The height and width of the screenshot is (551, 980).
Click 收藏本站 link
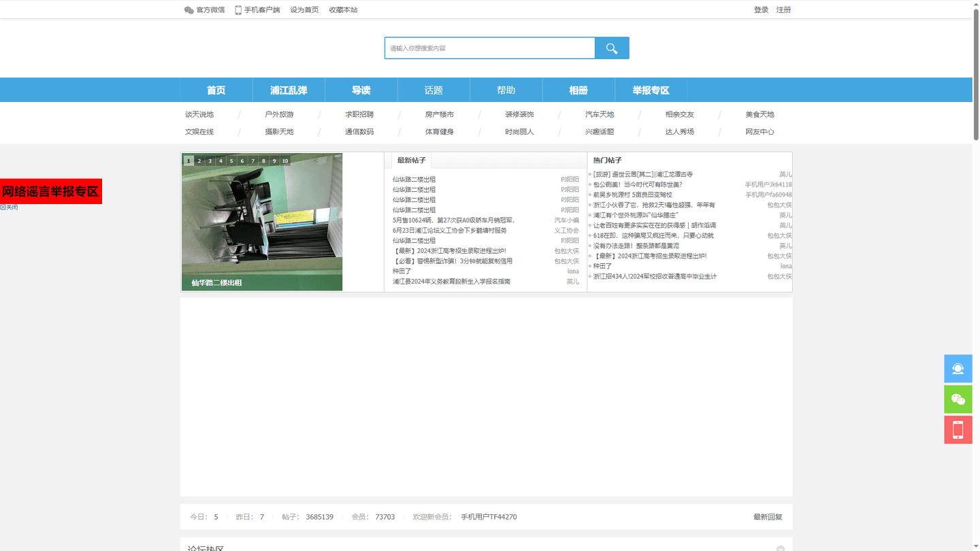[x=343, y=10]
